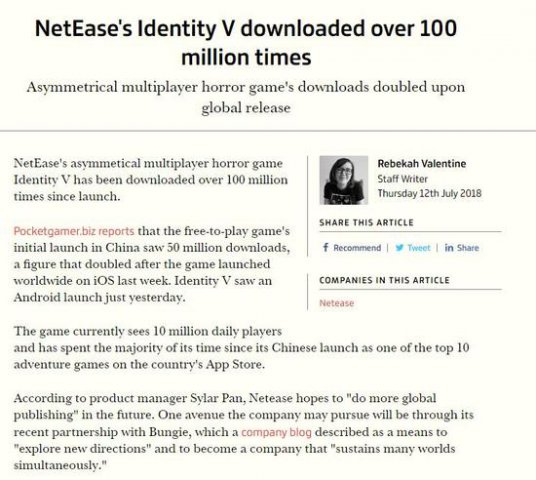Image resolution: width=536 pixels, height=480 pixels.
Task: Click Rebekah Valentine's author photo
Action: [344, 180]
